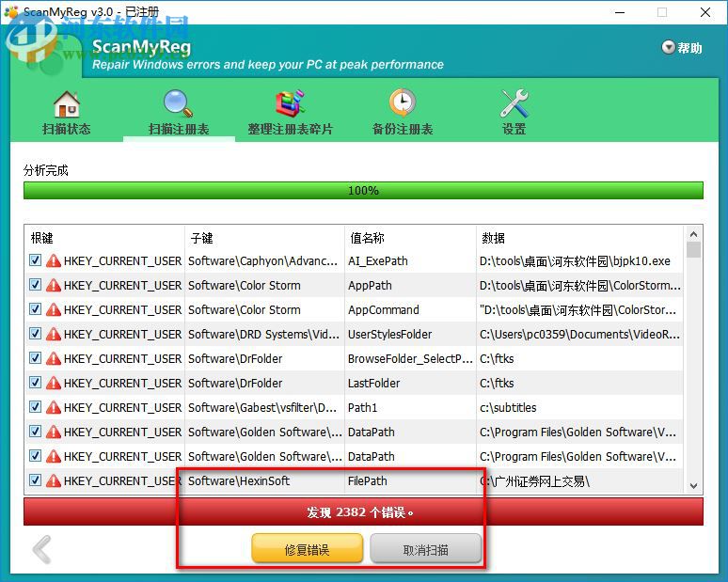Viewport: 728px width, 582px height.
Task: Open the 整理注册表碎片 defrag icon
Action: point(291,103)
